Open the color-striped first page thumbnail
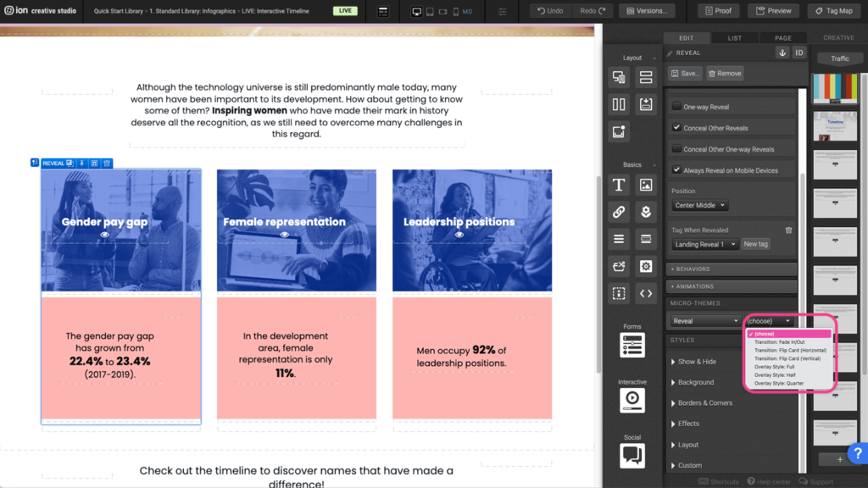This screenshot has height=488, width=868. pyautogui.click(x=835, y=88)
